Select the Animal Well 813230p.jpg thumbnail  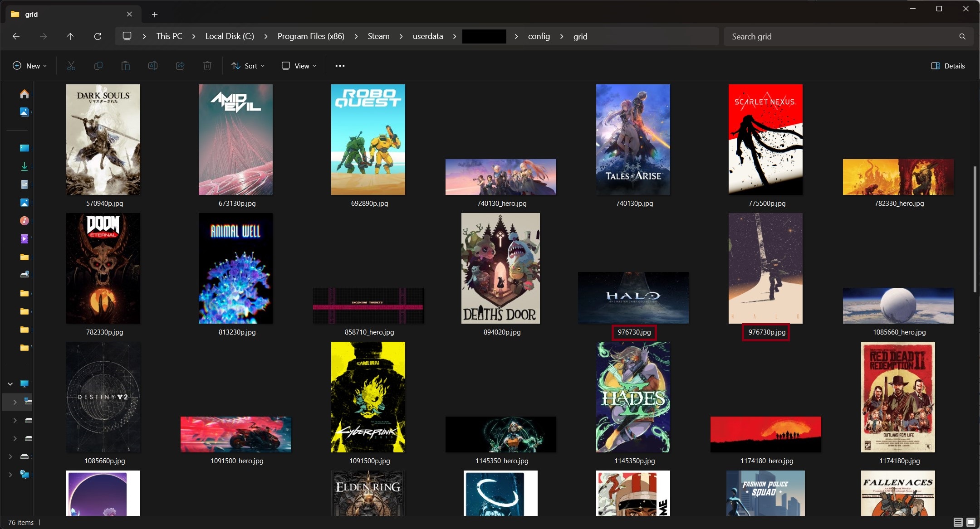pyautogui.click(x=235, y=268)
